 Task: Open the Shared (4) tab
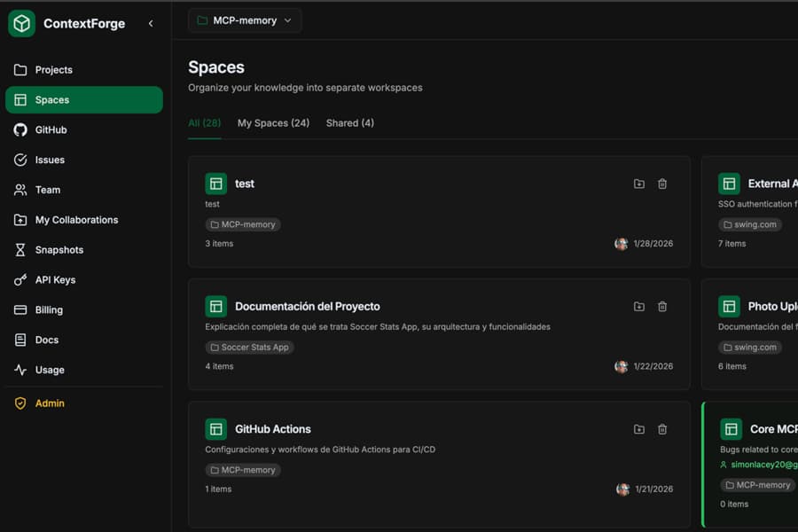pos(349,123)
